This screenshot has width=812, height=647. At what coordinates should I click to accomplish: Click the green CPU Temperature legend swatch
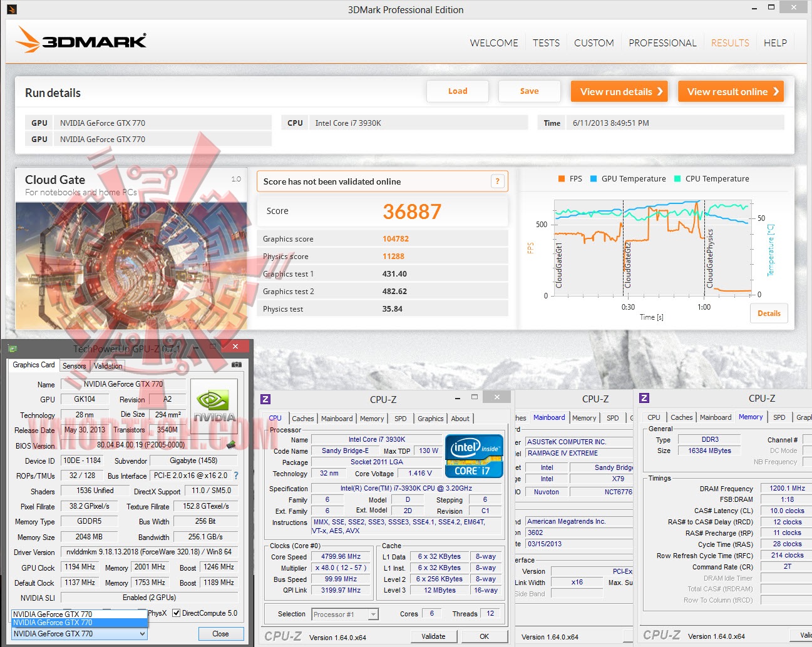pos(677,179)
